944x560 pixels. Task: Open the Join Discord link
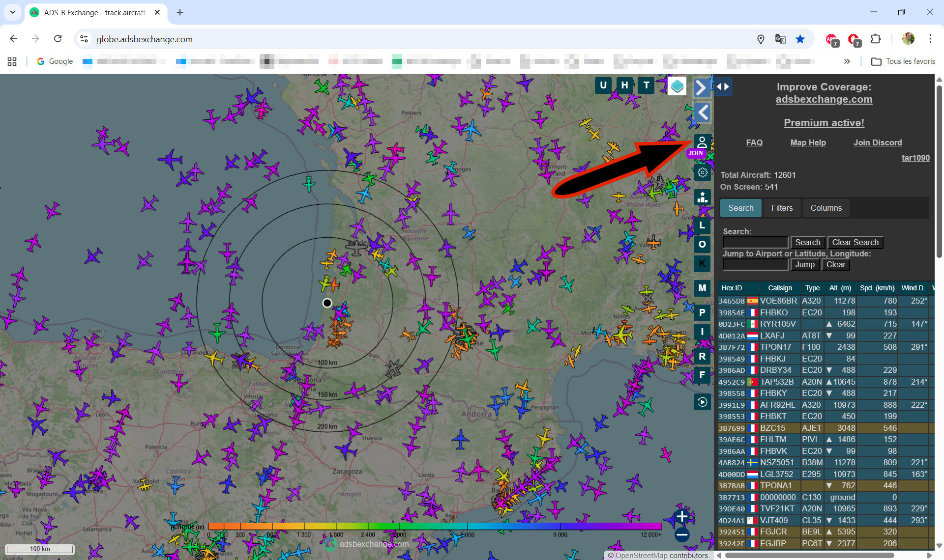tap(878, 142)
